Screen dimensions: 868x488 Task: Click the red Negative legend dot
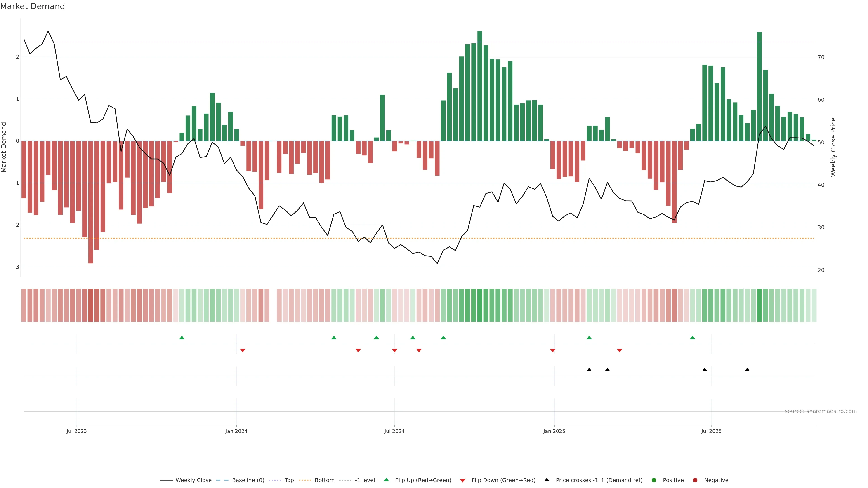coord(695,480)
